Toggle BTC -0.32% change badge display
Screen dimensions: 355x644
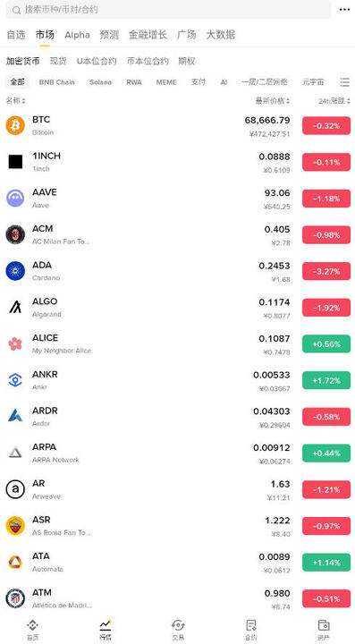coord(326,126)
